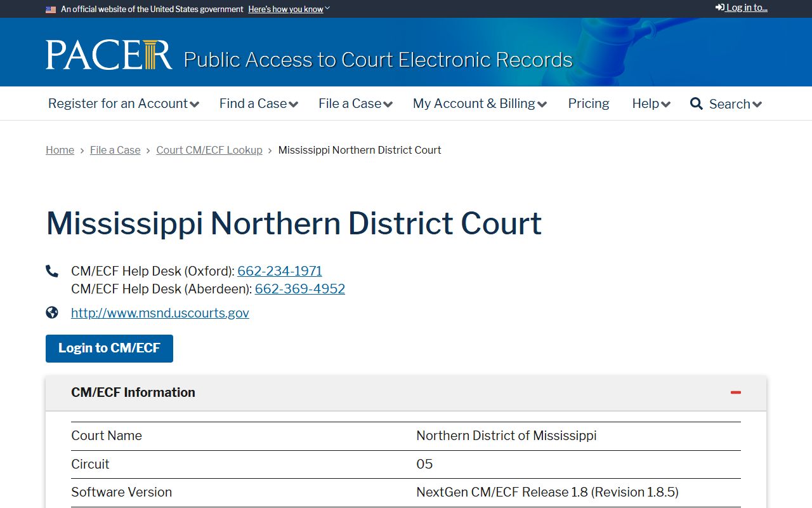Open File a Case dropdown menu
The height and width of the screenshot is (508, 812).
tap(356, 104)
